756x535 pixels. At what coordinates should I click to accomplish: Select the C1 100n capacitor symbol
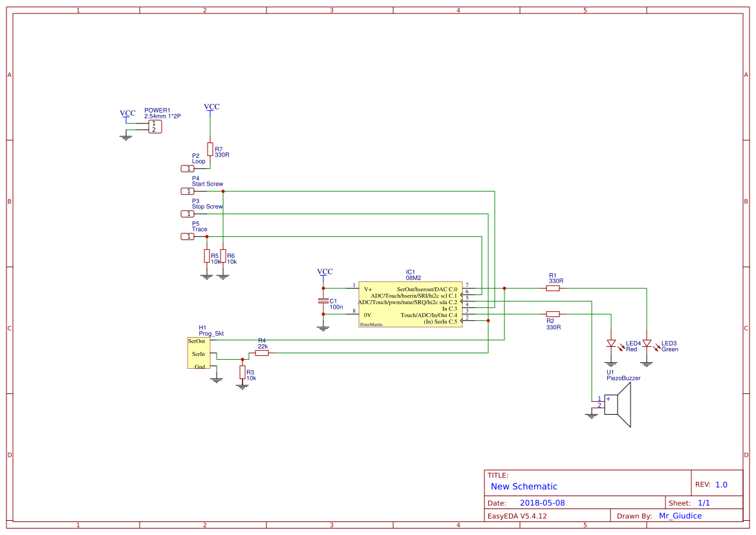(x=322, y=300)
